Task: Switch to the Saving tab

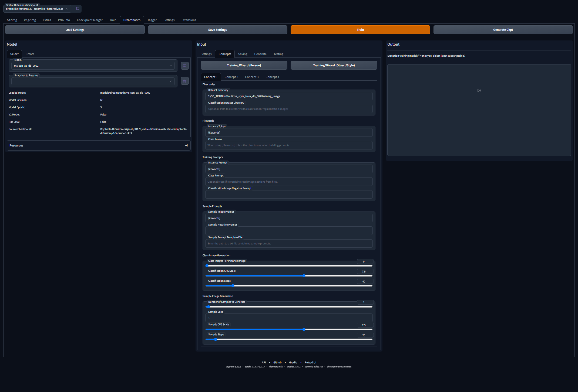Action: coord(243,54)
